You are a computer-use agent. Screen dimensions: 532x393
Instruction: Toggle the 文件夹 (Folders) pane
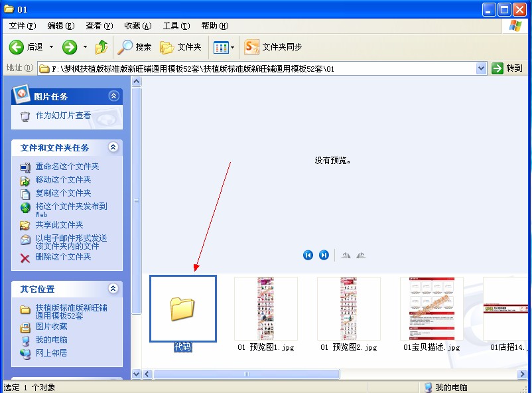pos(180,47)
